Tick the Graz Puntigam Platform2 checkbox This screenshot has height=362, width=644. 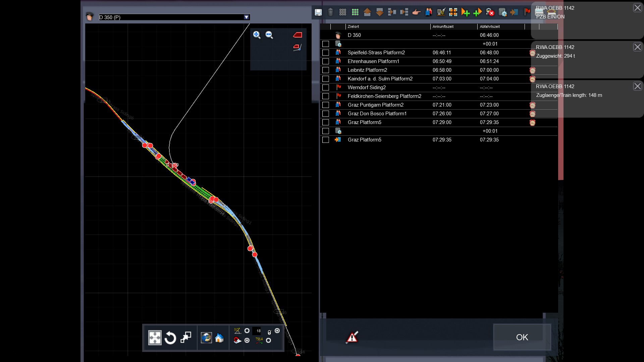[x=325, y=105]
